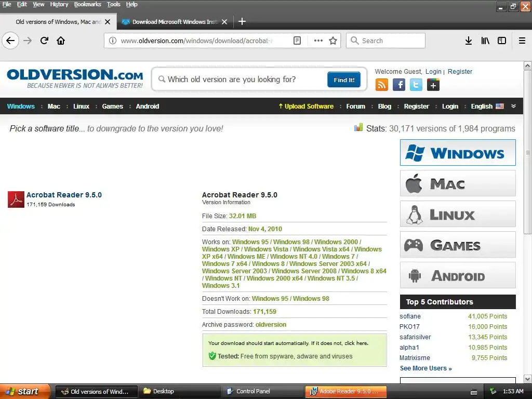
Task: Click the Windows platform sidebar button
Action: tap(458, 153)
